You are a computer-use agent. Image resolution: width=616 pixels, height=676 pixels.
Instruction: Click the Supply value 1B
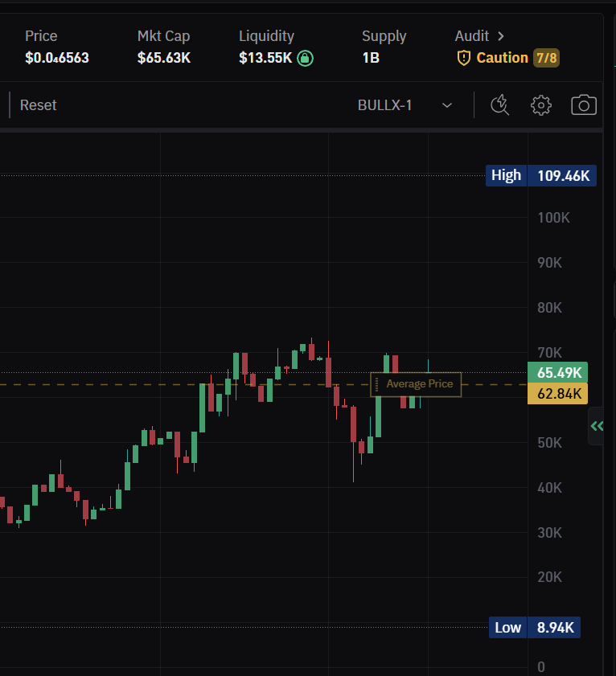coord(371,58)
